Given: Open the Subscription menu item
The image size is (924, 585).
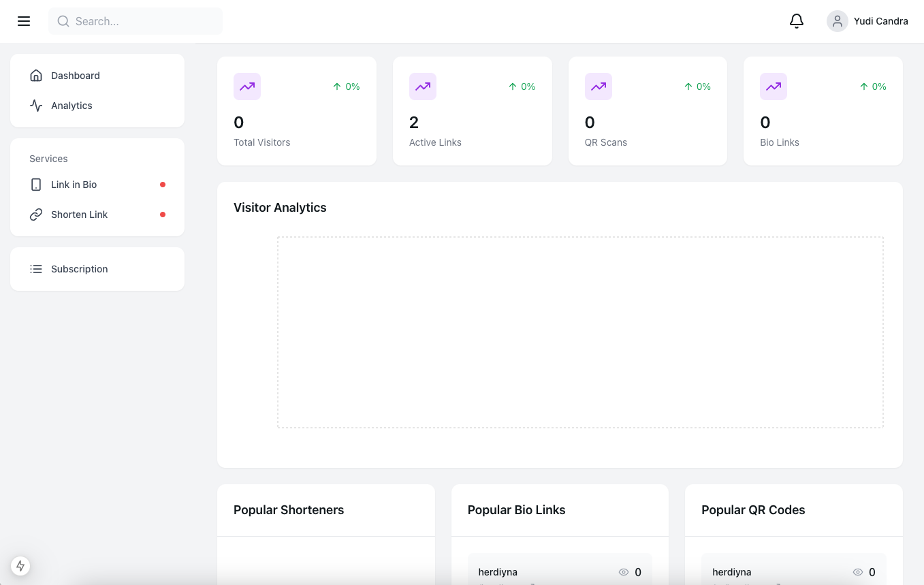Looking at the screenshot, I should tap(79, 269).
